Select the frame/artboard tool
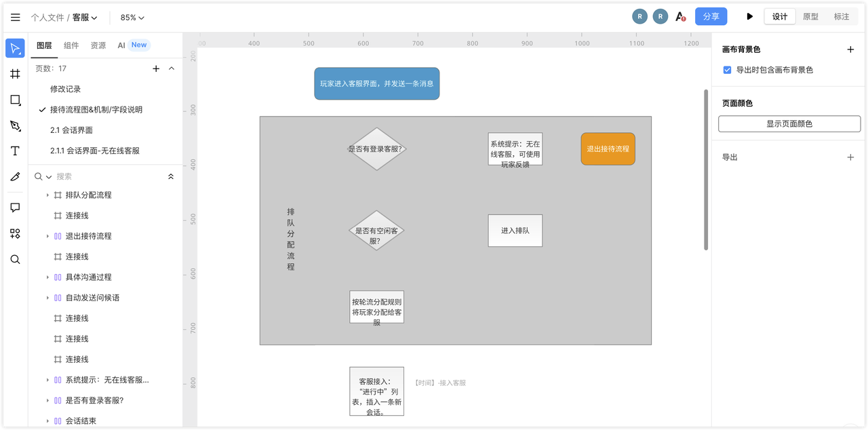This screenshot has width=868, height=430. (15, 74)
